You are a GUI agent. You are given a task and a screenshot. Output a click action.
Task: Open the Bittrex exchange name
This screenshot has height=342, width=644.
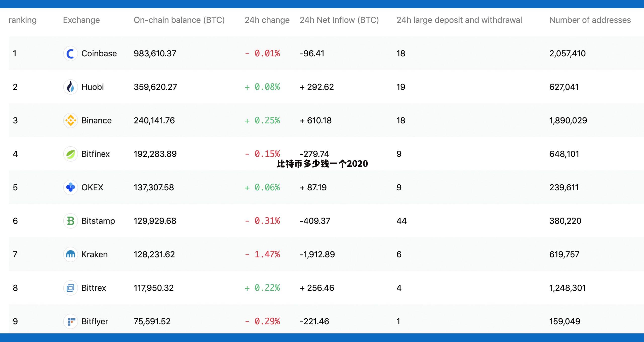tap(94, 288)
